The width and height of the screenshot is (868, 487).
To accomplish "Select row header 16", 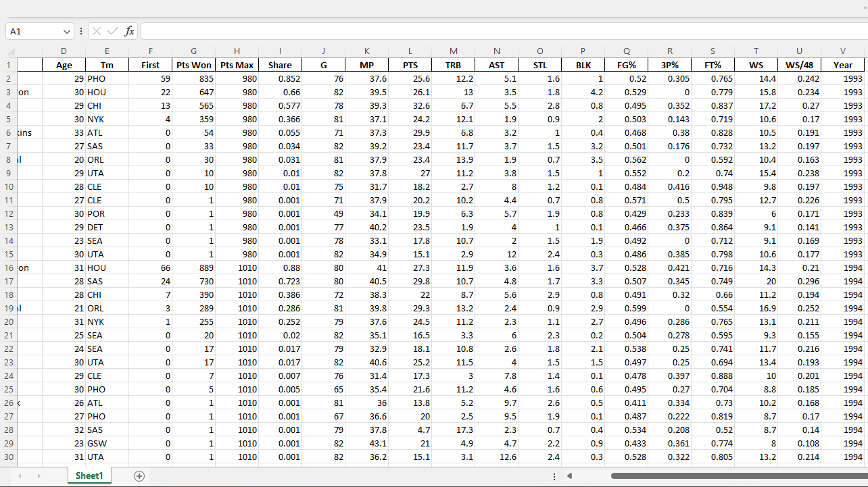I will [x=8, y=267].
